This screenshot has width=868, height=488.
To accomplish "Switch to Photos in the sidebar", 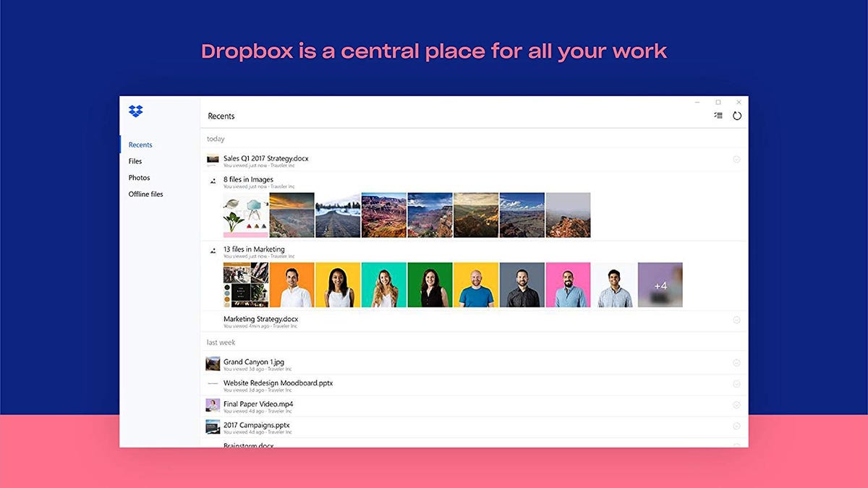I will (139, 178).
